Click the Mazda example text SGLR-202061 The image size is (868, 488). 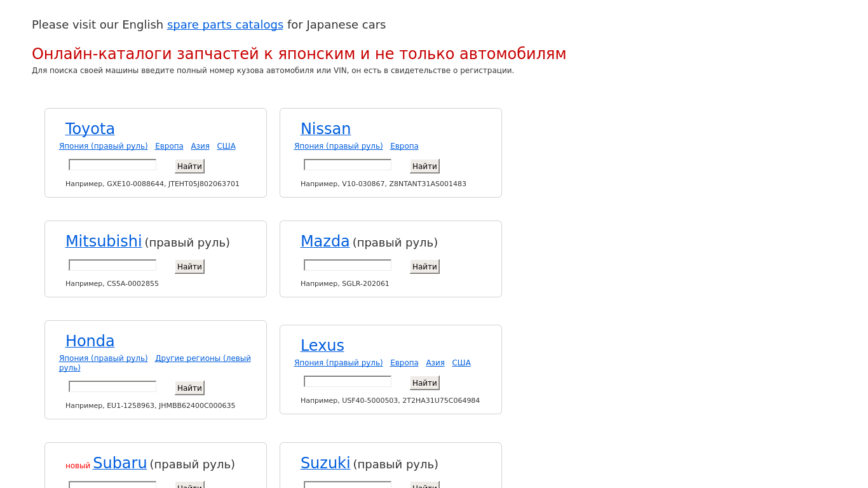(x=365, y=284)
